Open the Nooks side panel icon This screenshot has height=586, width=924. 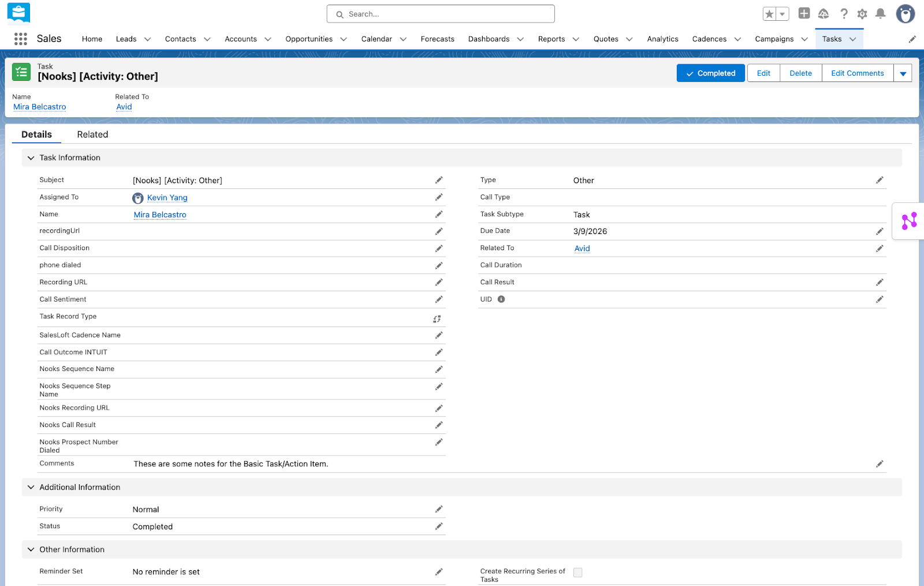coord(910,221)
